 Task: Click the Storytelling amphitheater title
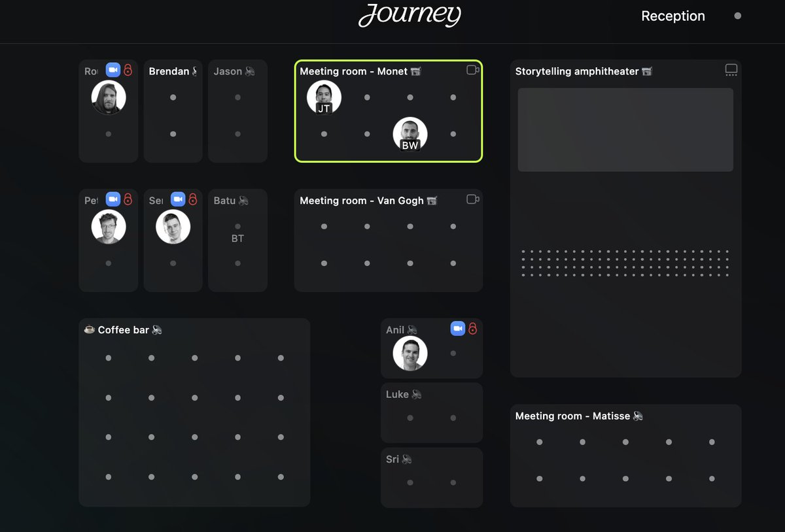577,71
